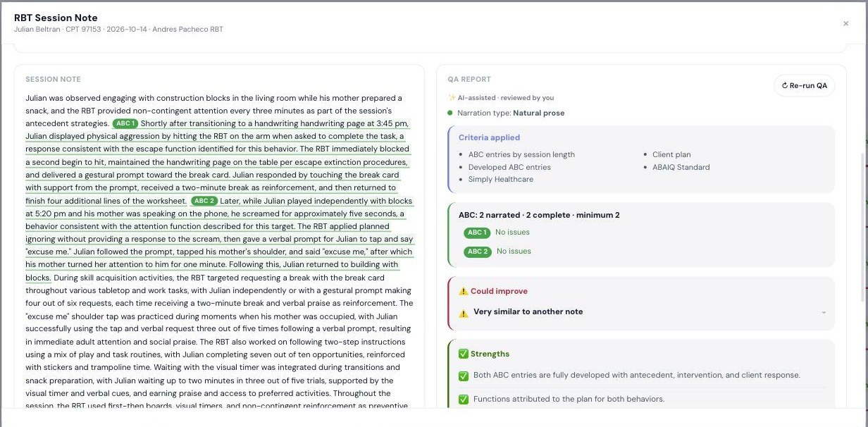Click 'No issues' text next to ABC 2
This screenshot has height=427, width=868.
[x=514, y=252]
